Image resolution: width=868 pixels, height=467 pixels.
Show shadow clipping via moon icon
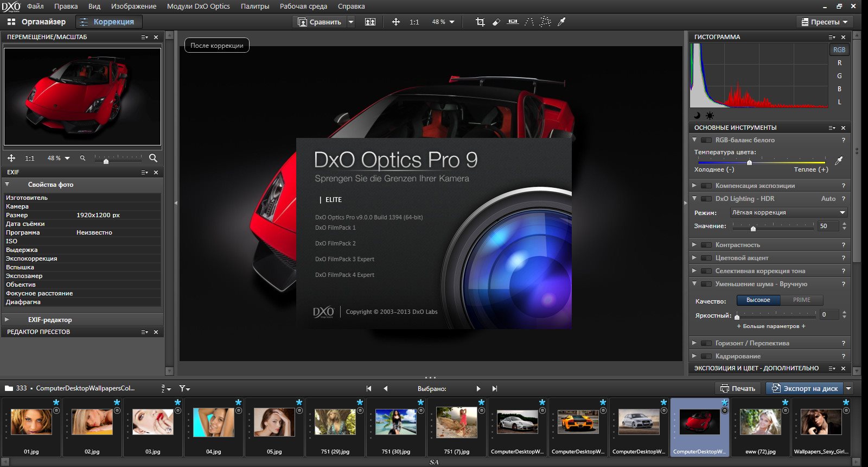pos(697,116)
